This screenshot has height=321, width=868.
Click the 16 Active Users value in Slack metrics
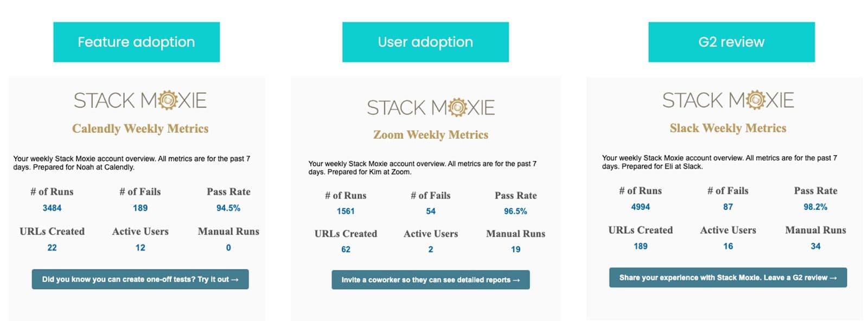pos(727,246)
